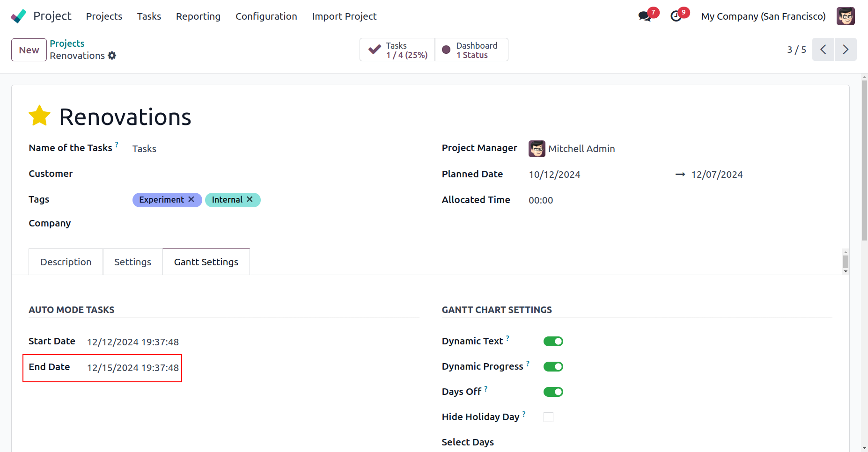Toggle the yellow favorite star

39,116
